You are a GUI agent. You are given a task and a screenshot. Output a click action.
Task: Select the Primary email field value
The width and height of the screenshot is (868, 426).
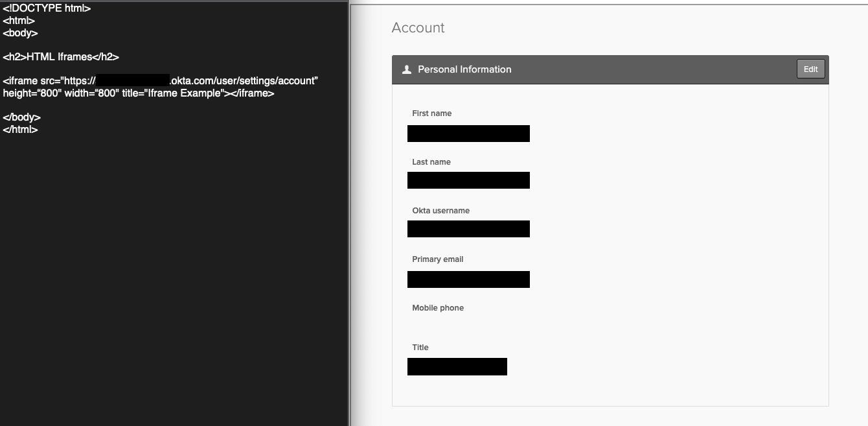pos(468,279)
